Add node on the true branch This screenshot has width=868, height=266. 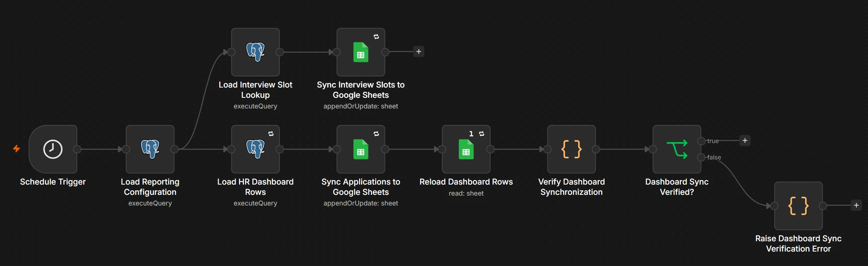(745, 140)
